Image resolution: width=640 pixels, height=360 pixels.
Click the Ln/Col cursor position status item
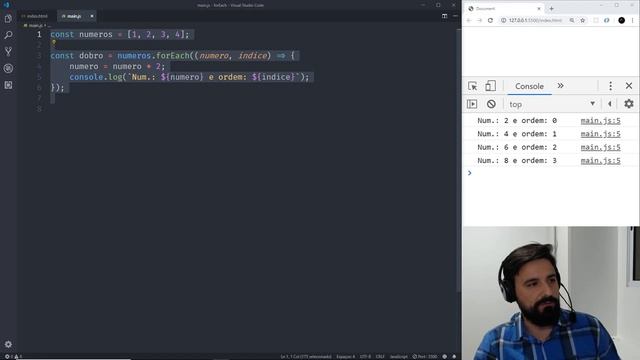306,356
